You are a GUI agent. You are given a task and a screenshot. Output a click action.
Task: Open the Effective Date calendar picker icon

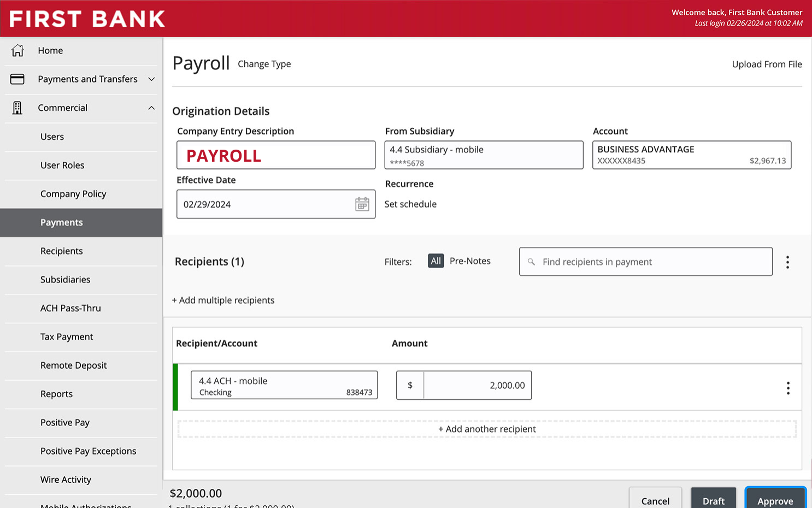pos(362,204)
